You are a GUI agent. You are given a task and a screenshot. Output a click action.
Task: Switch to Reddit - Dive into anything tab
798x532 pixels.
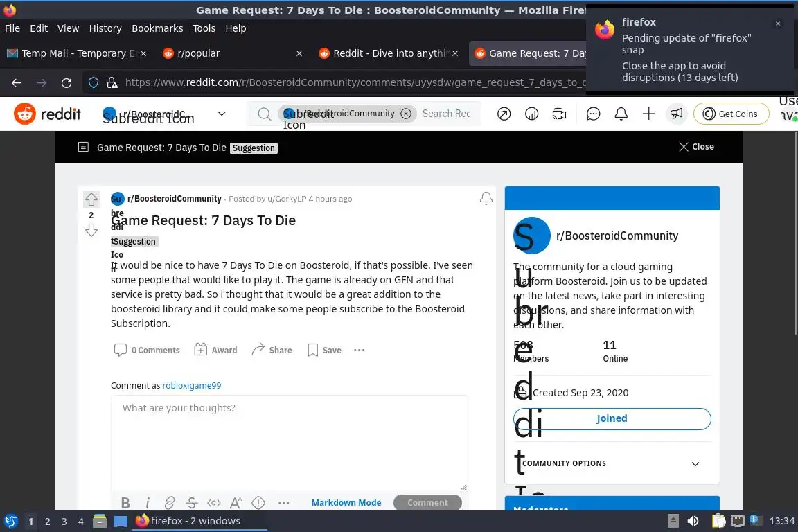tap(385, 53)
